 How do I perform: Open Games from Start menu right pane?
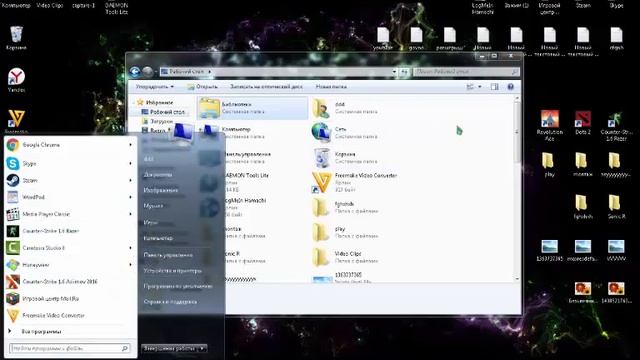[151, 223]
